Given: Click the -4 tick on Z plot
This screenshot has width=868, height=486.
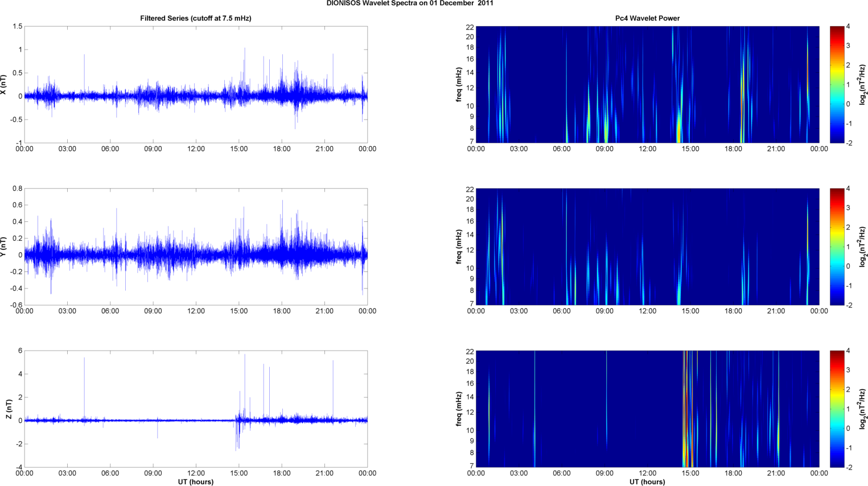Looking at the screenshot, I should coord(19,468).
